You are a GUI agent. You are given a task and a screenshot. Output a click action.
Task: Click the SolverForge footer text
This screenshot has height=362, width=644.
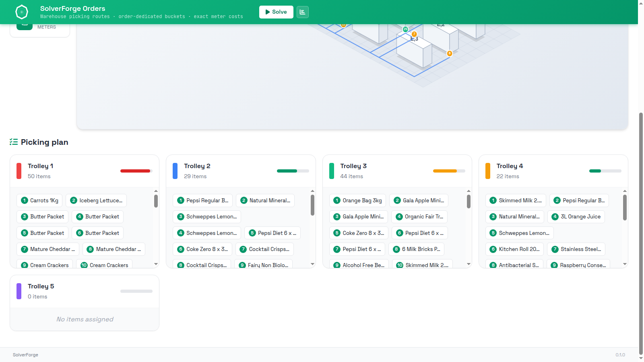click(25, 355)
